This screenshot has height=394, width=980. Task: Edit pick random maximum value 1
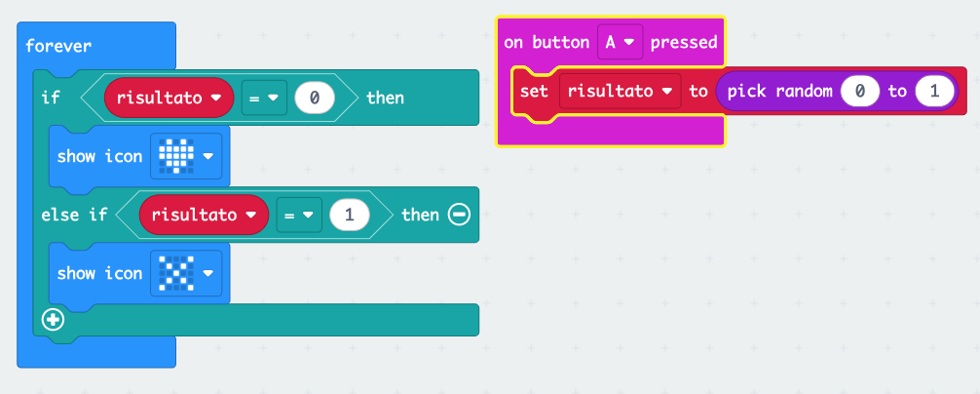tap(933, 92)
